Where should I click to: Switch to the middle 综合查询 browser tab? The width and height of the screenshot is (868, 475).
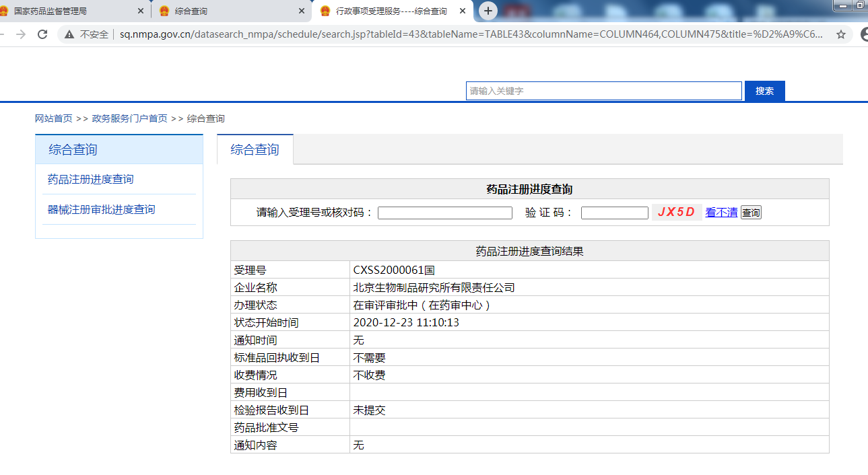231,11
